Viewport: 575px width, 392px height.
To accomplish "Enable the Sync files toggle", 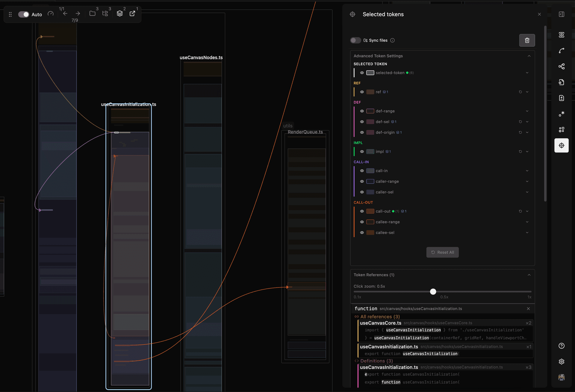I will [355, 40].
